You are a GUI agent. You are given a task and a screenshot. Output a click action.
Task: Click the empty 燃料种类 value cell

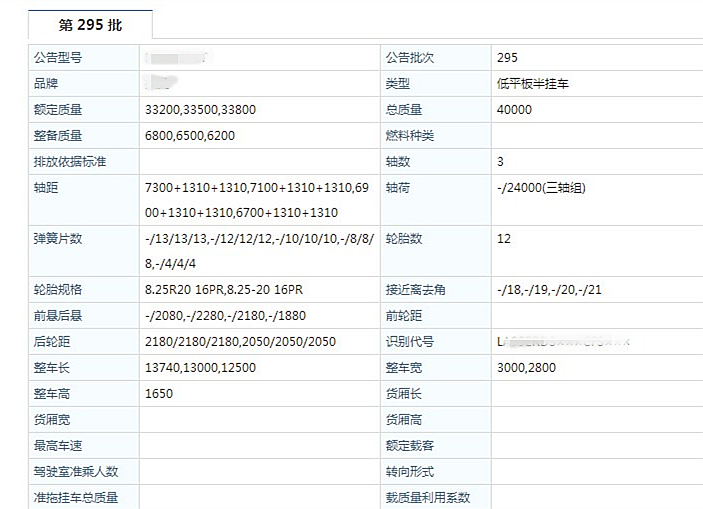595,136
